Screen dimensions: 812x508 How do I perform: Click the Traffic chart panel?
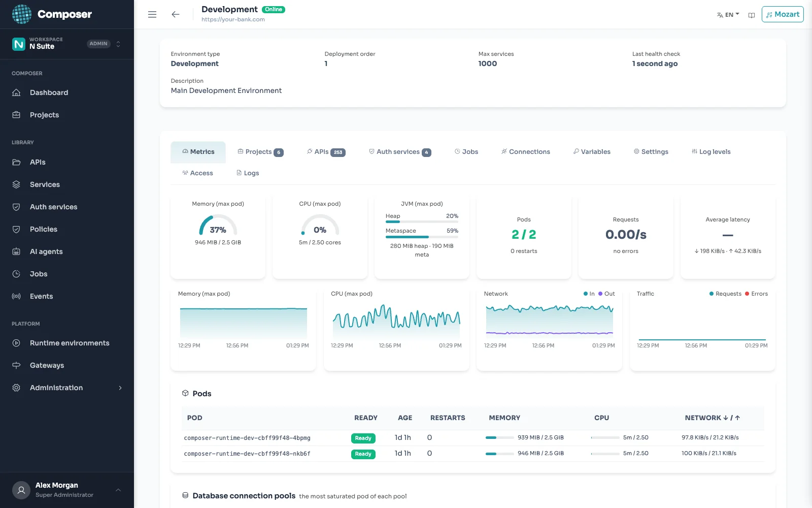click(702, 328)
